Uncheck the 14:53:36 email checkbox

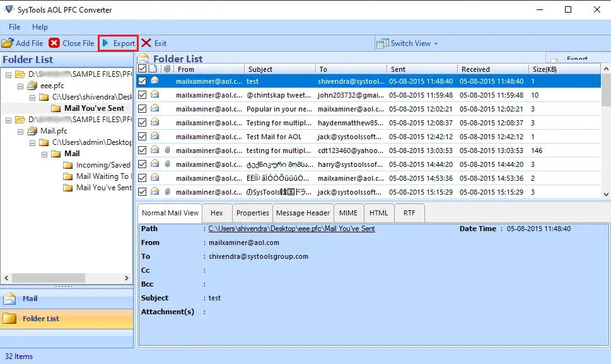tap(143, 178)
